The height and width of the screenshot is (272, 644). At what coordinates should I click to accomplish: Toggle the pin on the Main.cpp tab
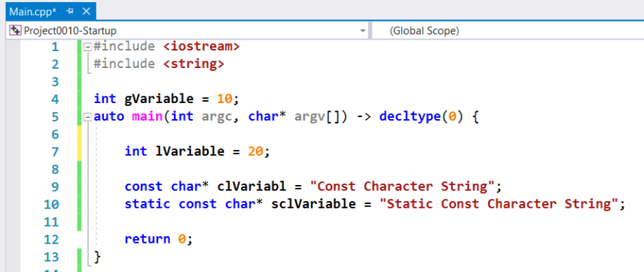click(x=70, y=12)
